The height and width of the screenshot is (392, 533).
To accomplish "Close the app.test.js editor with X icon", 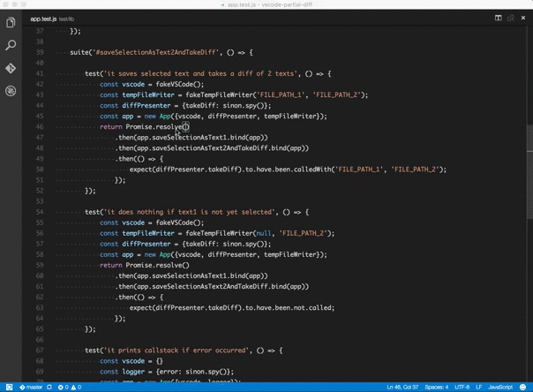I will point(522,18).
